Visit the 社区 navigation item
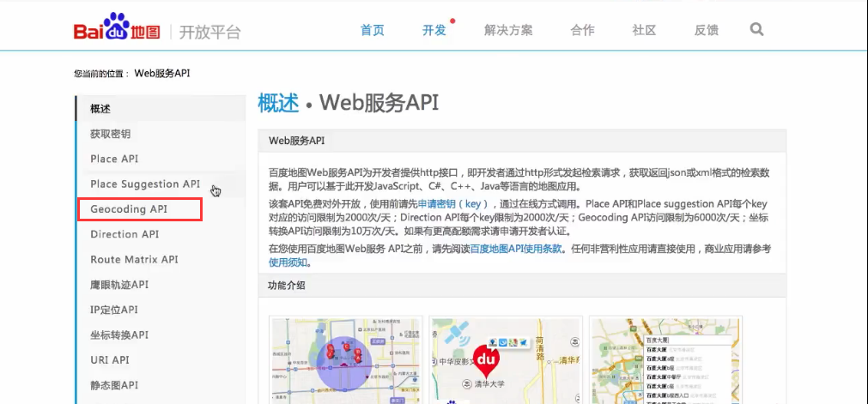 644,30
